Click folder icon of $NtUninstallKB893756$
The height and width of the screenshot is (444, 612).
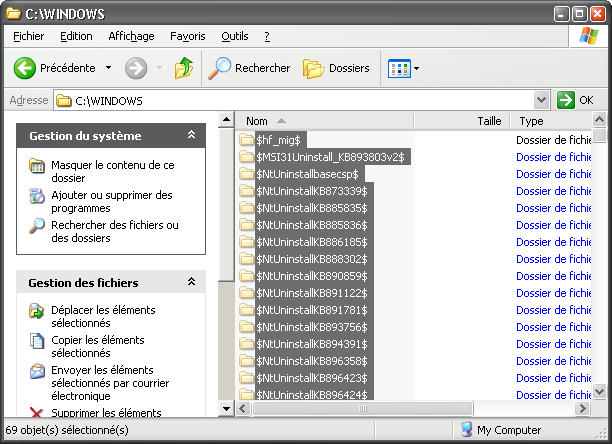pyautogui.click(x=246, y=327)
